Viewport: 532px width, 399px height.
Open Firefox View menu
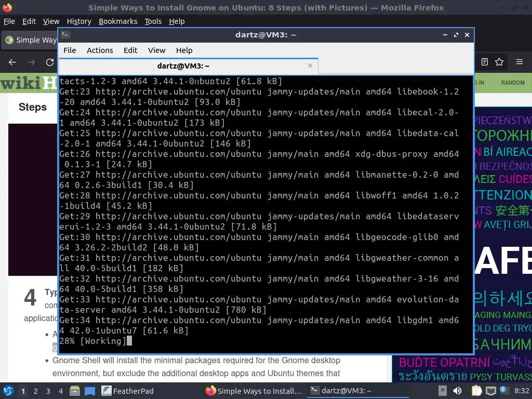click(51, 21)
